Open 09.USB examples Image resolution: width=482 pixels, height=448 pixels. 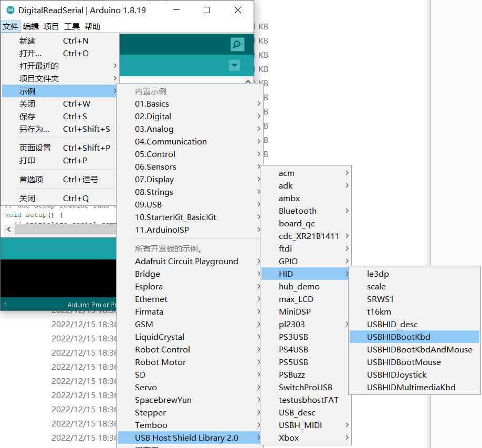point(190,205)
